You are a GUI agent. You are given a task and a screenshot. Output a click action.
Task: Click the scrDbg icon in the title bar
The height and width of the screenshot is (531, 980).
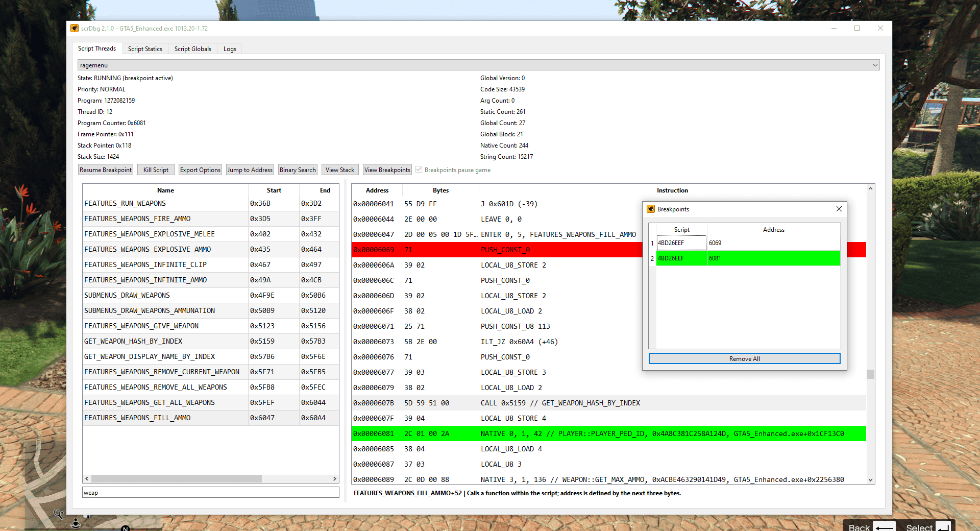(74, 29)
